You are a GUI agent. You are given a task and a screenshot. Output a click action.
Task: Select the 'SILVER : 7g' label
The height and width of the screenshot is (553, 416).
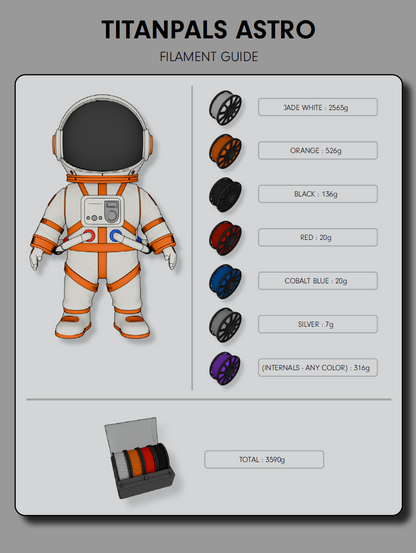tap(318, 324)
